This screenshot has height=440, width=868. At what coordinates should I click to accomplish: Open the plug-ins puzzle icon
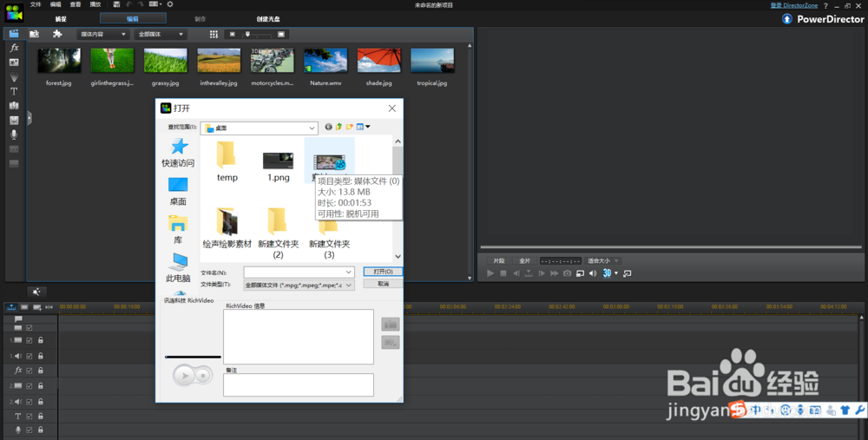click(x=57, y=35)
